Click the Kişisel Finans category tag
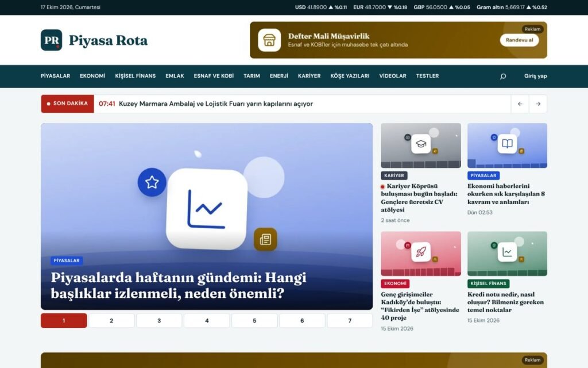 [488, 283]
